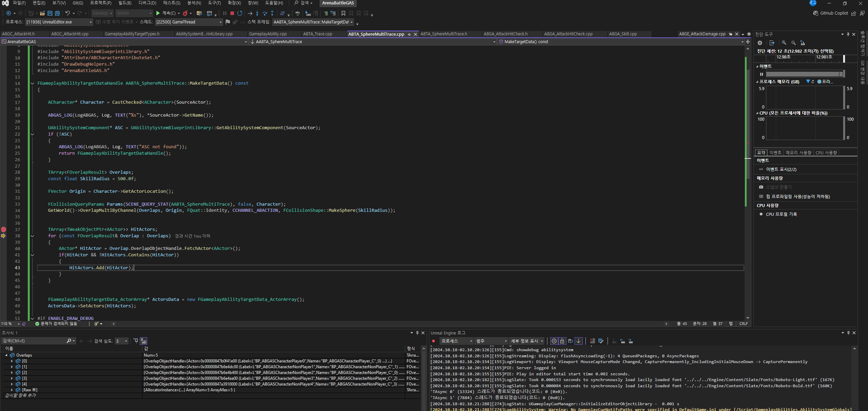Open file from disk toolbar icon

click(42, 13)
